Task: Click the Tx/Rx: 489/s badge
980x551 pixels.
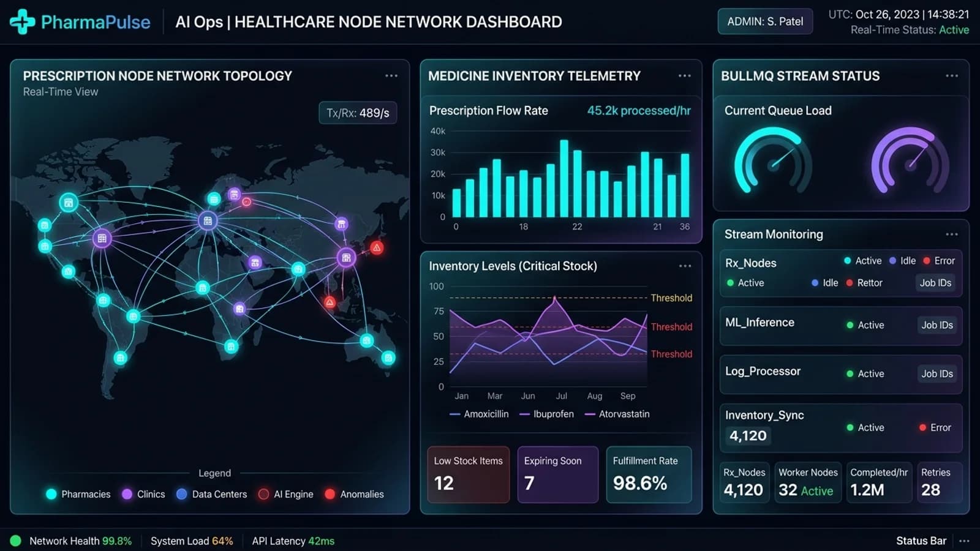Action: [358, 113]
